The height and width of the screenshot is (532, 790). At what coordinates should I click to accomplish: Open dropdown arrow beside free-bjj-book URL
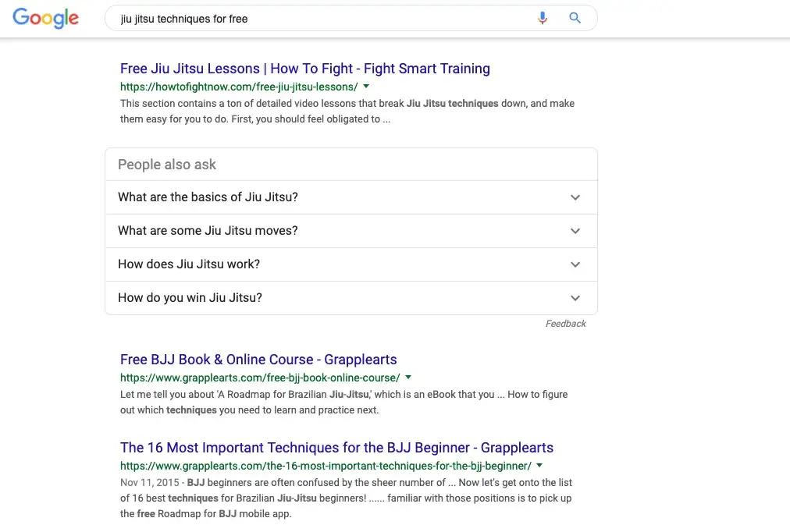[408, 377]
